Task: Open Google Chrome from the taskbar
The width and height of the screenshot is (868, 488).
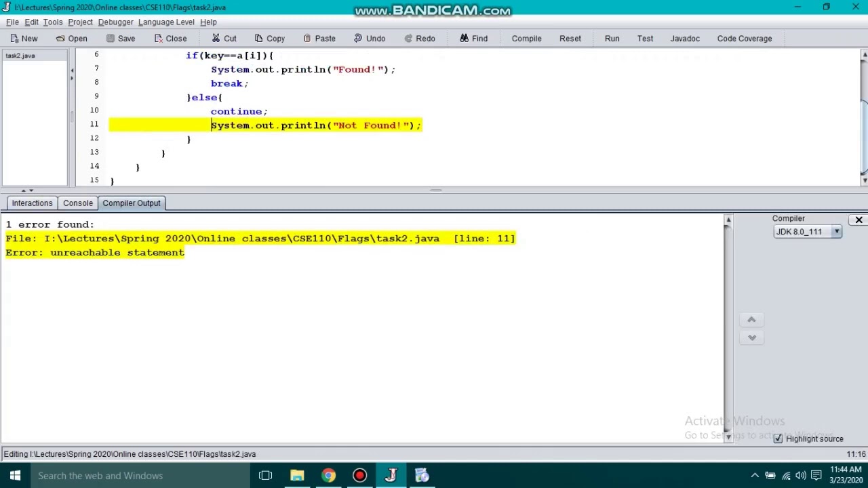Action: tap(328, 476)
